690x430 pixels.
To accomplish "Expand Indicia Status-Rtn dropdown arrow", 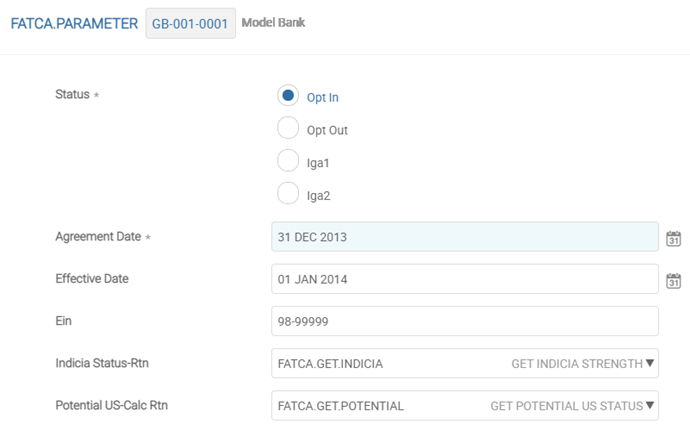I will pos(650,364).
